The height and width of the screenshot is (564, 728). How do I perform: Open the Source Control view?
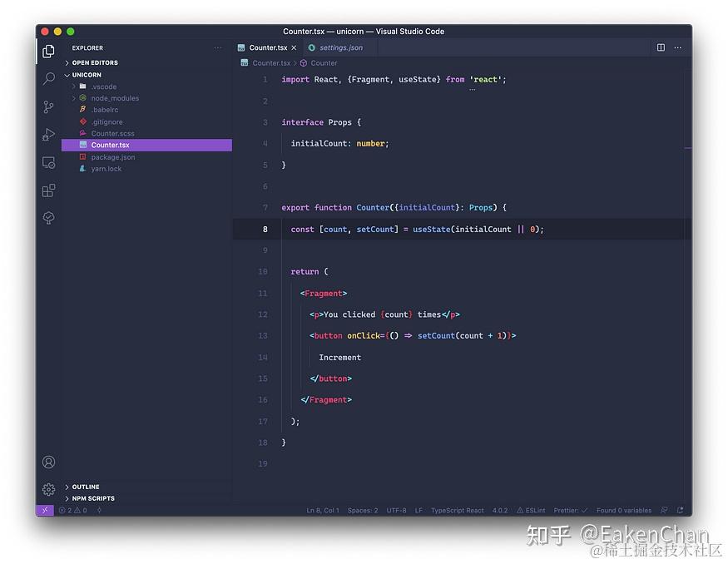pos(47,107)
